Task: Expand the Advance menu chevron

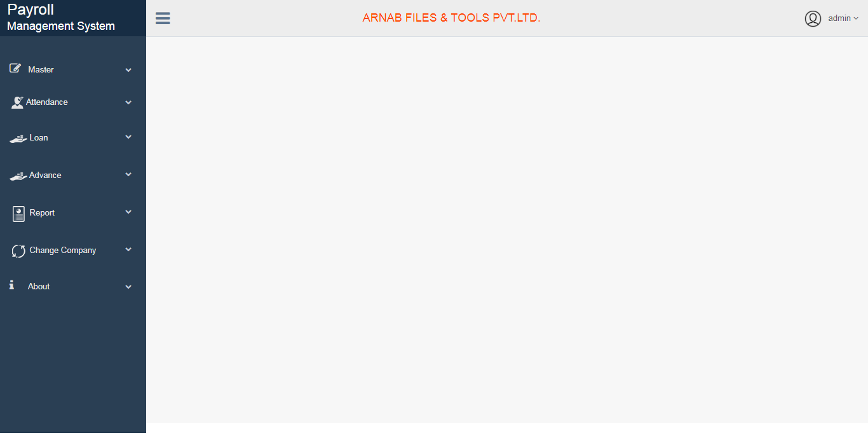Action: [x=128, y=174]
